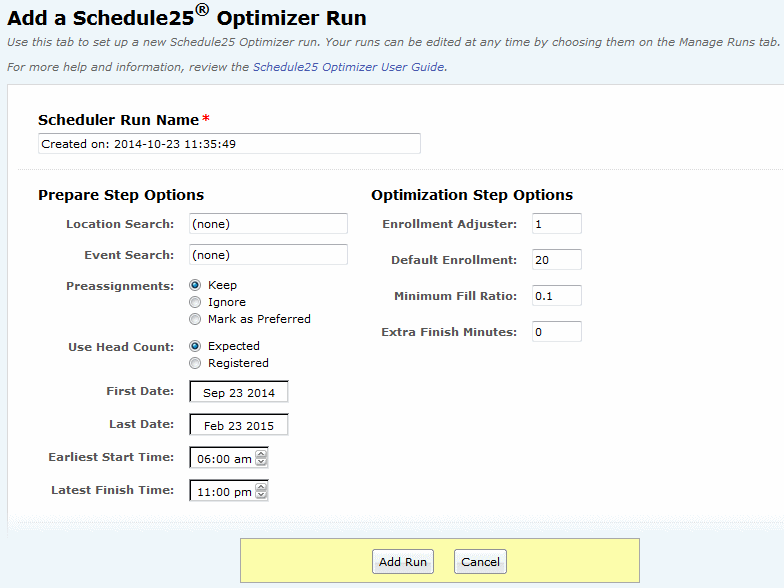Select Mark as Preferred radio button
784x588 pixels.
pos(195,319)
